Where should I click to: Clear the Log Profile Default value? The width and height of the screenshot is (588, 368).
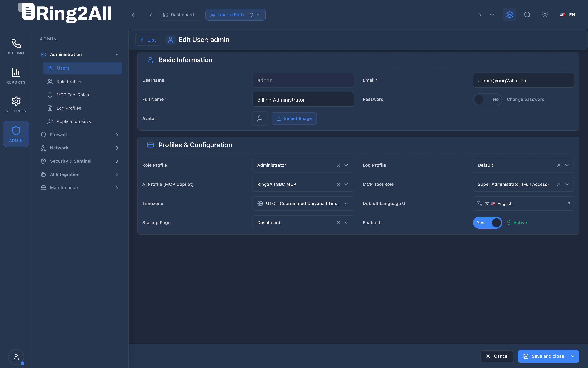pyautogui.click(x=559, y=165)
